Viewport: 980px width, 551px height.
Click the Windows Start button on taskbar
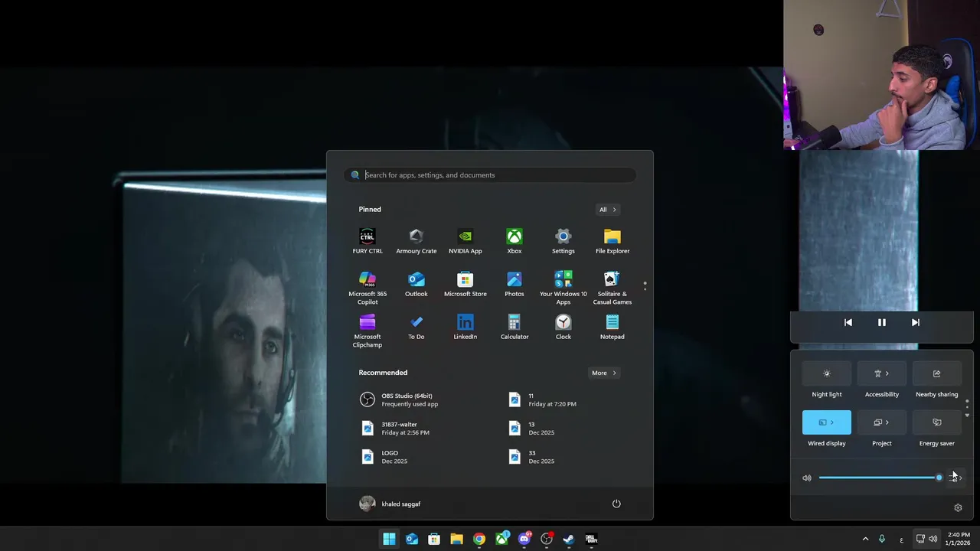coord(389,539)
